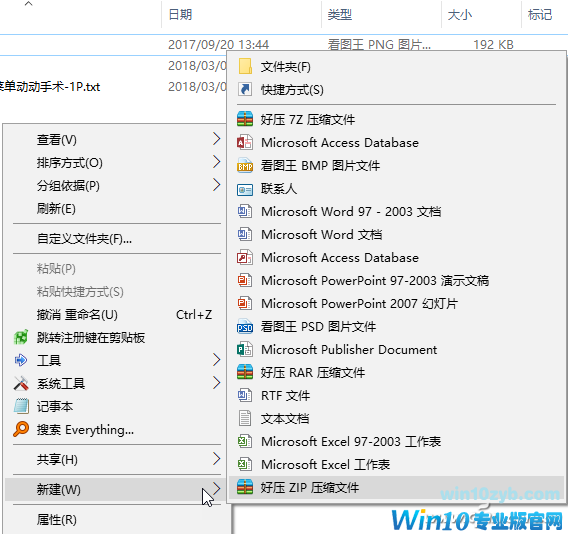The width and height of the screenshot is (568, 534).
Task: Click the 文本文档 text document icon
Action: pos(245,418)
